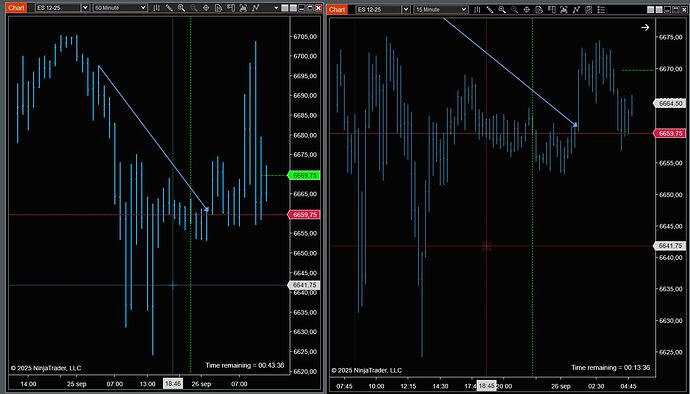Click 6705,00 price axis label
Viewport: 690px width, 394px height.
coord(305,37)
